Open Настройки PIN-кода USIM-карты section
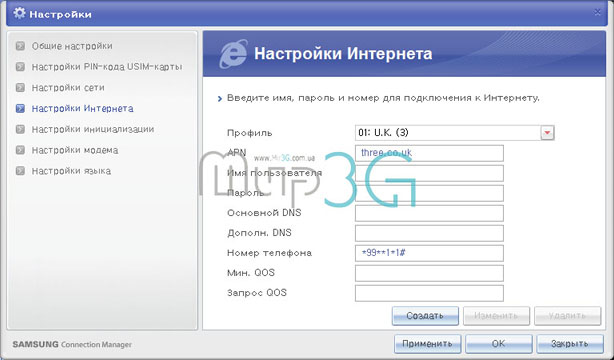This screenshot has width=614, height=360. tap(107, 67)
